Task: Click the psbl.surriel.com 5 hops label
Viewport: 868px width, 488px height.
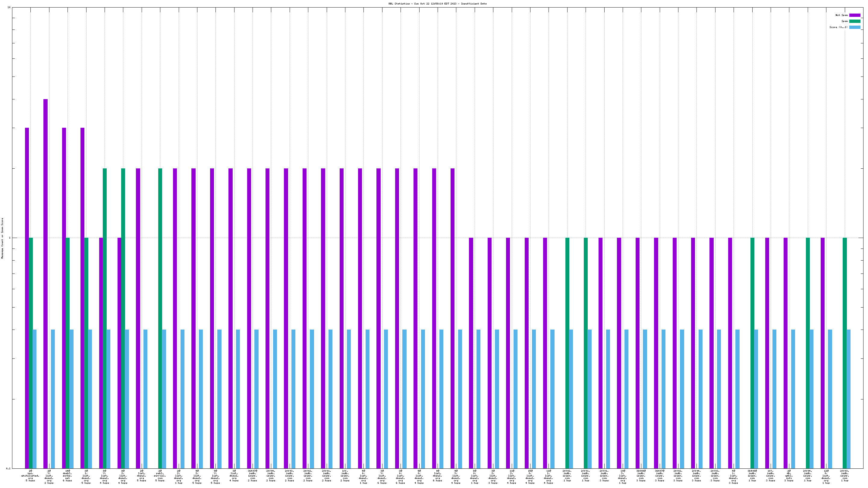Action: (x=160, y=476)
